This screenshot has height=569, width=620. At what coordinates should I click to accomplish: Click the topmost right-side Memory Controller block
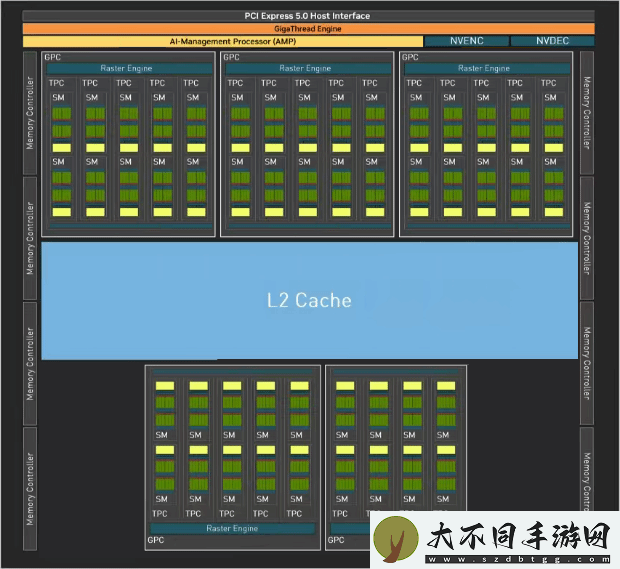[587, 113]
